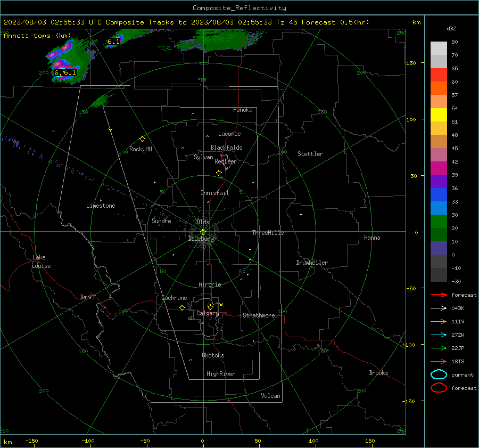Pick the magenta swatch below 42 dBZ
Viewport: 479px width, 448px height.
click(439, 168)
